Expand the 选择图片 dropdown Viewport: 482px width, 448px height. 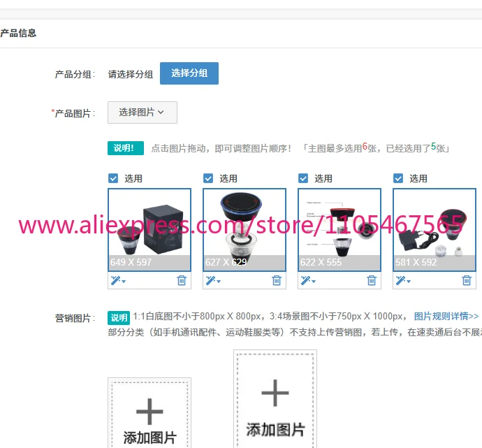(143, 113)
